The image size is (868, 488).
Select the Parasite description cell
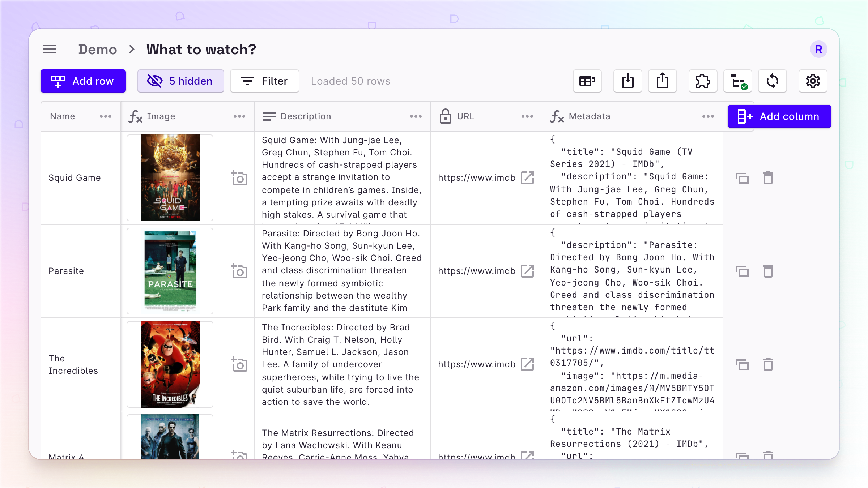tap(342, 271)
